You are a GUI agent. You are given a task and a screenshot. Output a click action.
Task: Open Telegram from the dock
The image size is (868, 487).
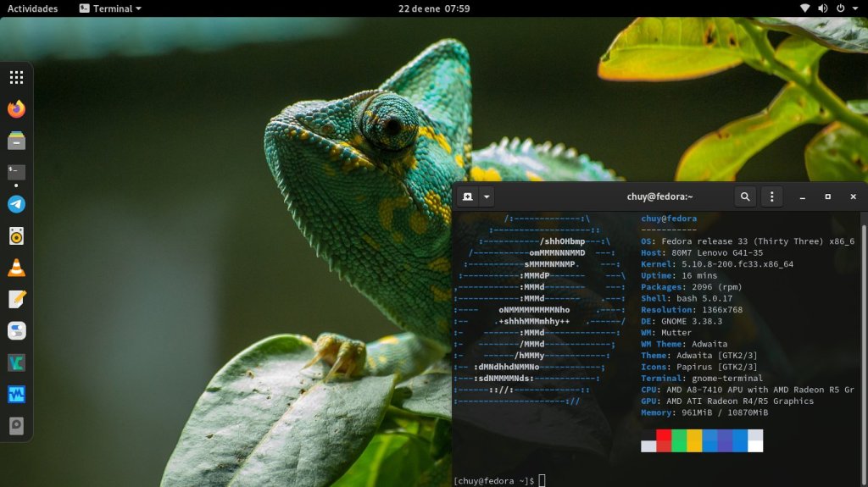point(16,204)
